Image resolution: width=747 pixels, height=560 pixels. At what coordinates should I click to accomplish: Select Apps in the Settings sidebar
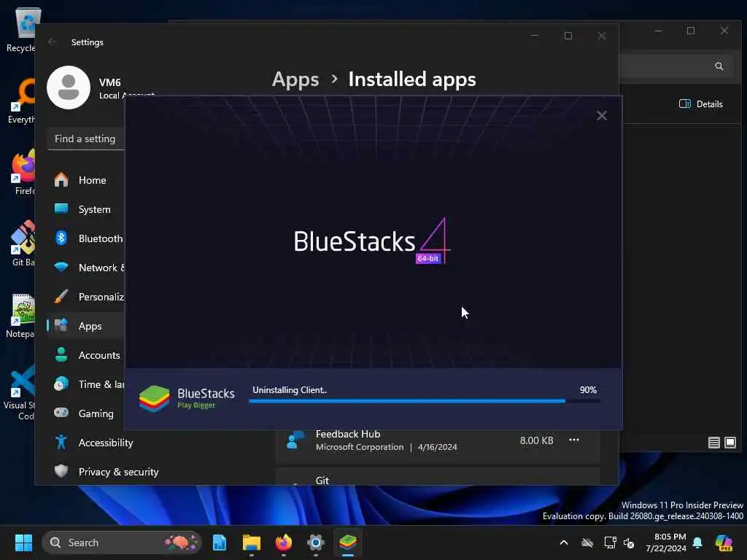coord(86,326)
